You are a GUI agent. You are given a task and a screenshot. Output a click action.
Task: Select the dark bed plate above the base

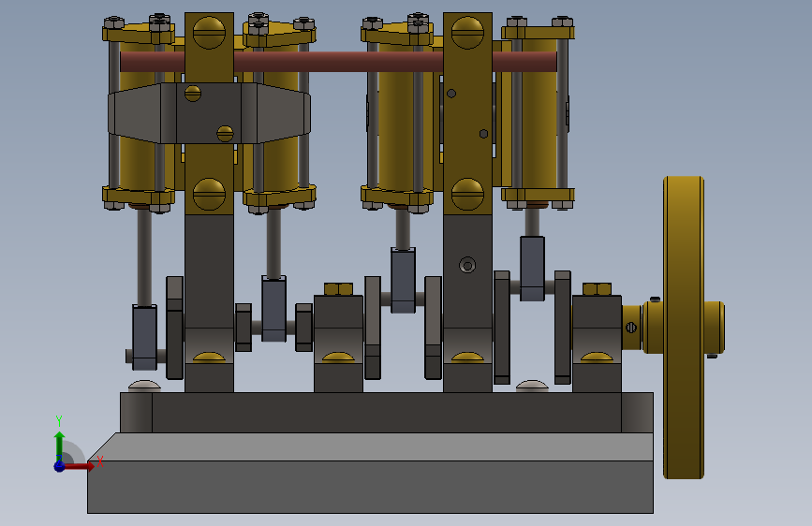(x=386, y=413)
